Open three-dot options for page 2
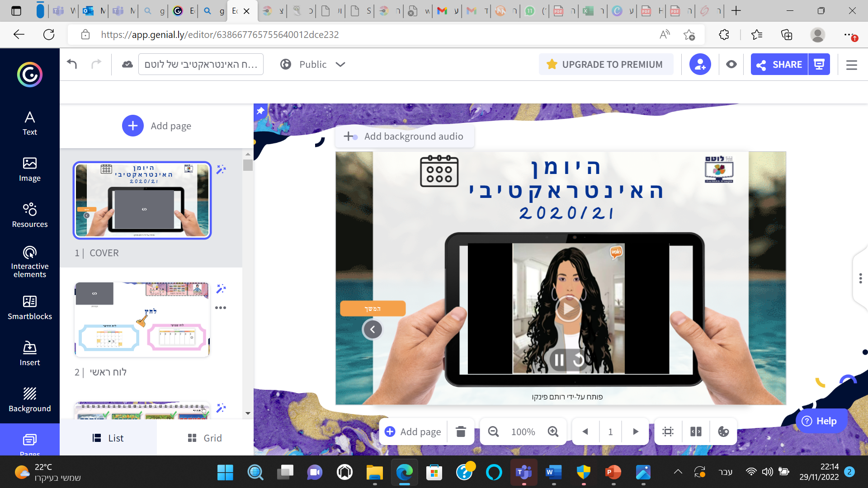This screenshot has width=868, height=488. point(221,308)
